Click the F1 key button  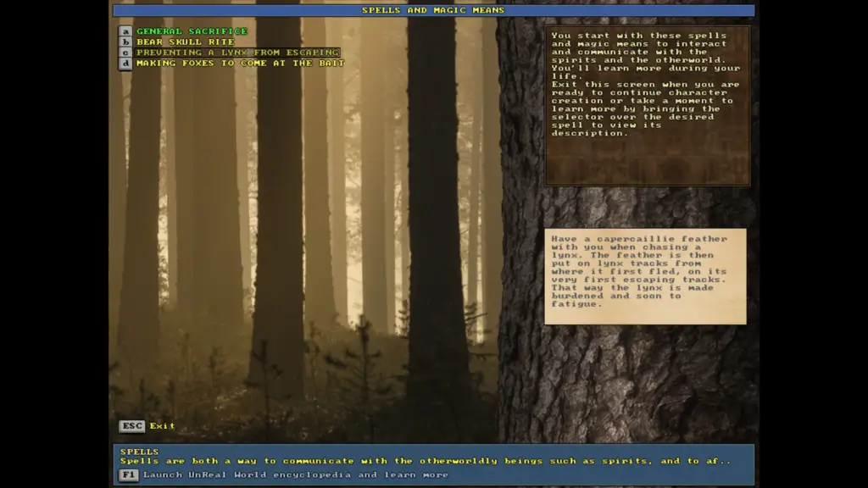coord(129,475)
